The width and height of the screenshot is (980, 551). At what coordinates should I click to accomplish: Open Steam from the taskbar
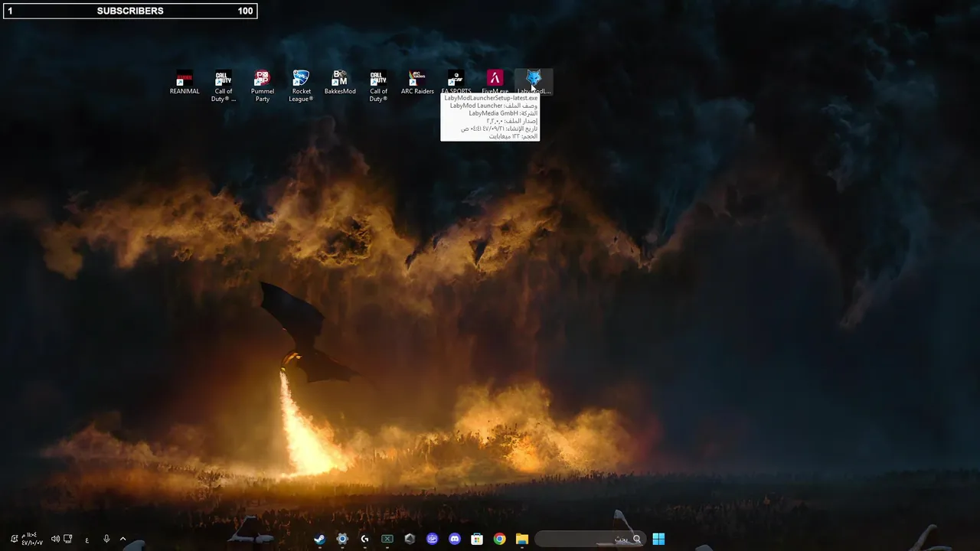(x=319, y=539)
